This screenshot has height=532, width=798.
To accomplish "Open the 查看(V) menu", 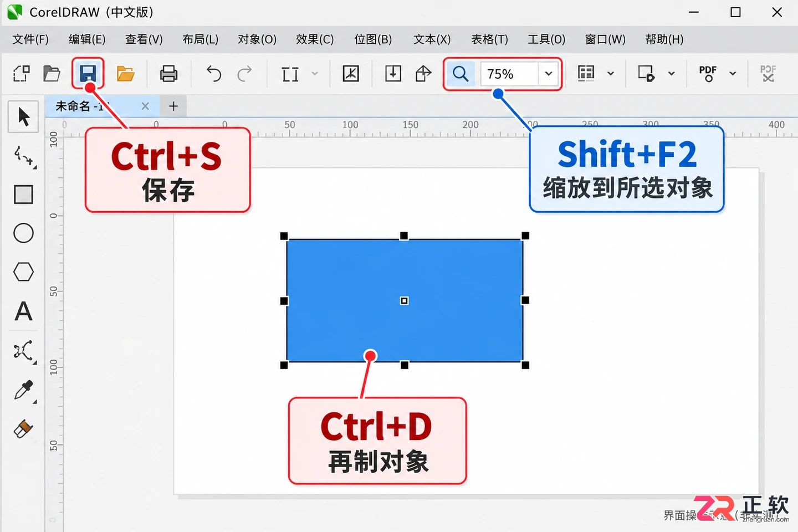I will click(144, 39).
